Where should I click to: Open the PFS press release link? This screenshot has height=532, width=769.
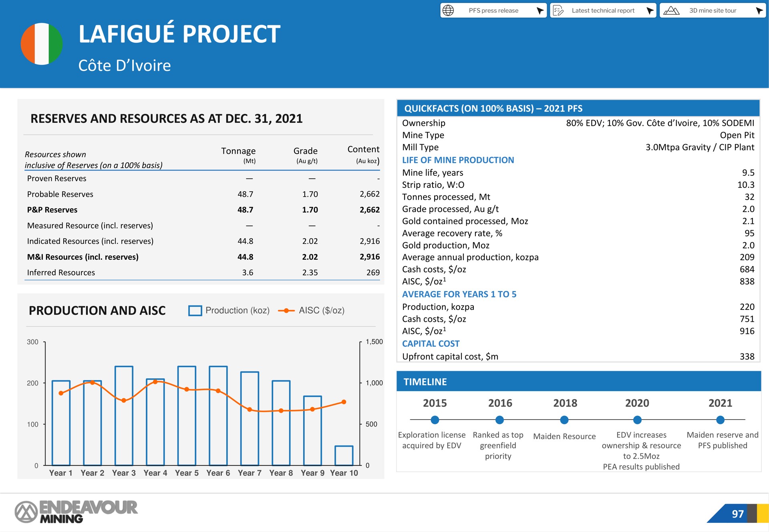click(x=493, y=10)
